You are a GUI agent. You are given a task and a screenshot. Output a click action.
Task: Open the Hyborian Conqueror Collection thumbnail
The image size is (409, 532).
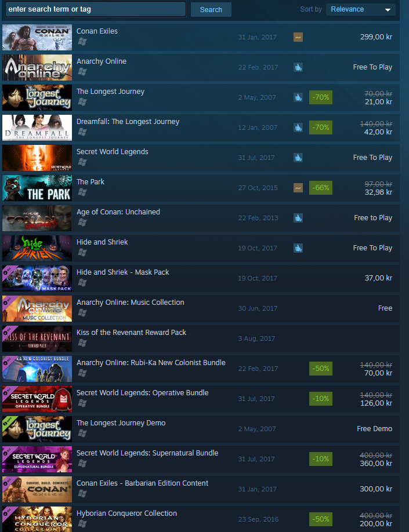(x=37, y=519)
